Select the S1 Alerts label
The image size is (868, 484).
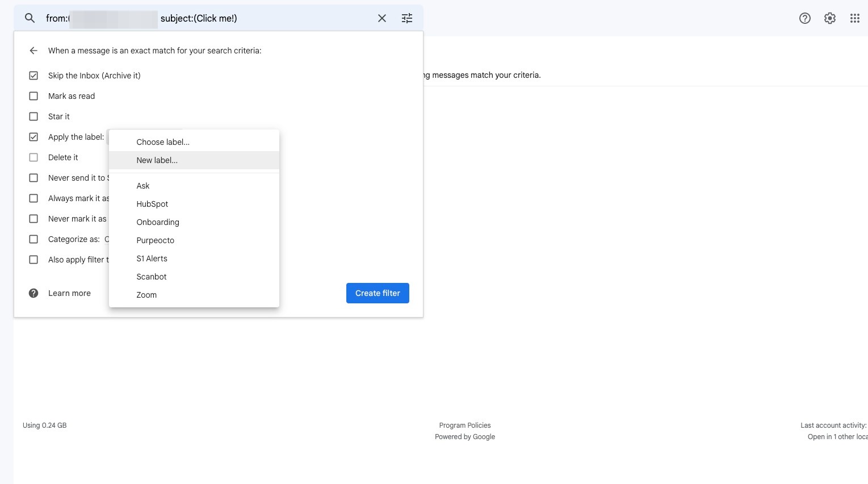(152, 258)
